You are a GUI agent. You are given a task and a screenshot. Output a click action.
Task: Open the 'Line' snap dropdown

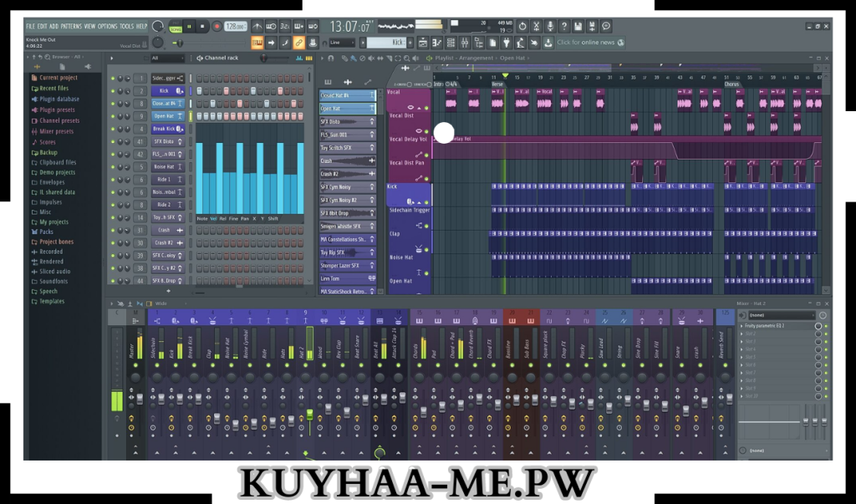point(342,43)
